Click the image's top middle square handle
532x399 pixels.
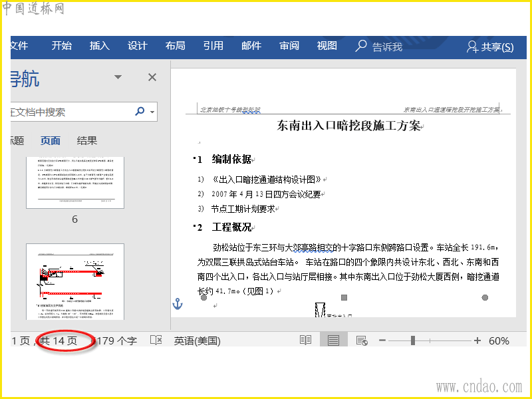click(x=344, y=297)
